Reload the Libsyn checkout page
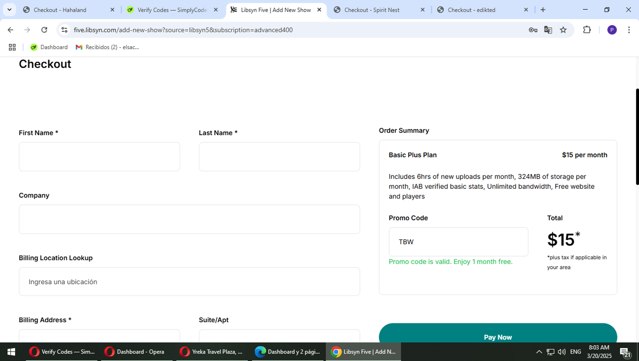The image size is (639, 361). pos(44,30)
